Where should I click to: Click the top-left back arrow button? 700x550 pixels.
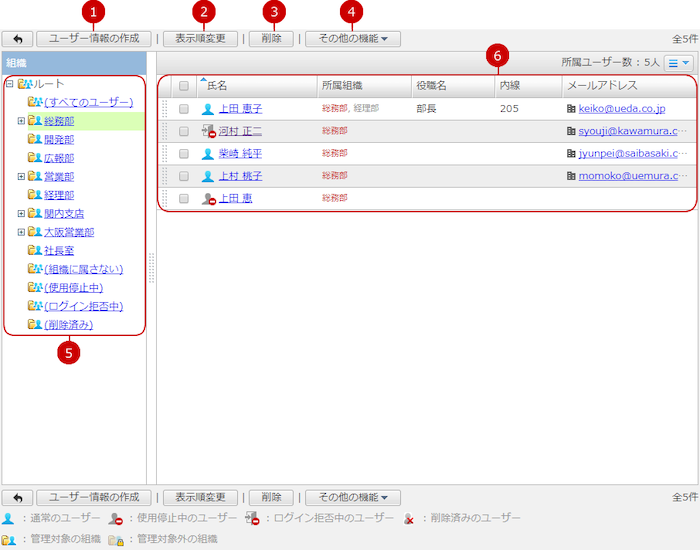click(17, 39)
